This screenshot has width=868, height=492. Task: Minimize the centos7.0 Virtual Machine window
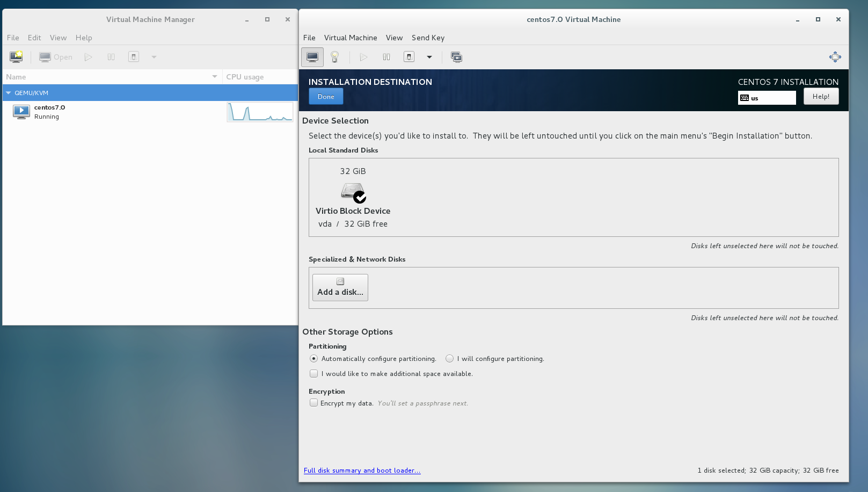798,19
